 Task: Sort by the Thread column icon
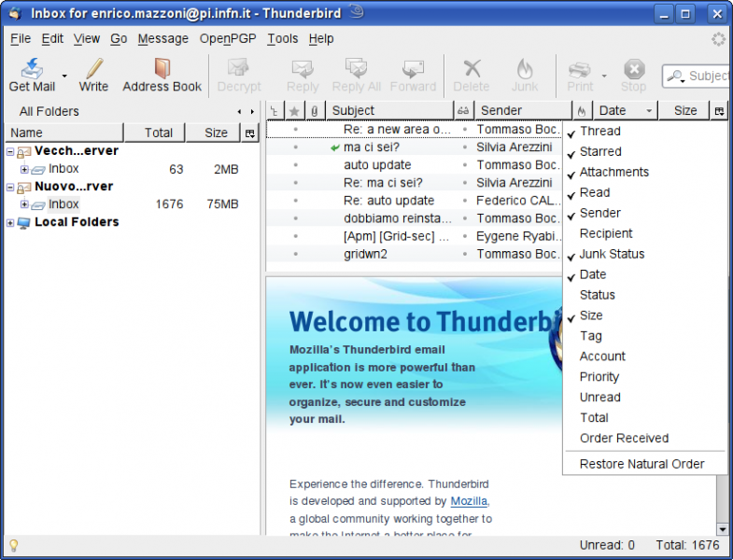(275, 111)
